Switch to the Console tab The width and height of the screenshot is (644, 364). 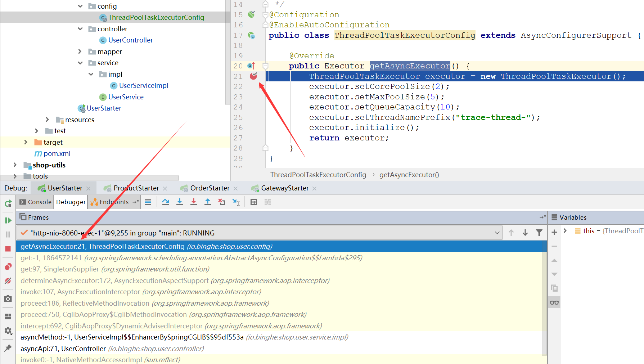36,202
